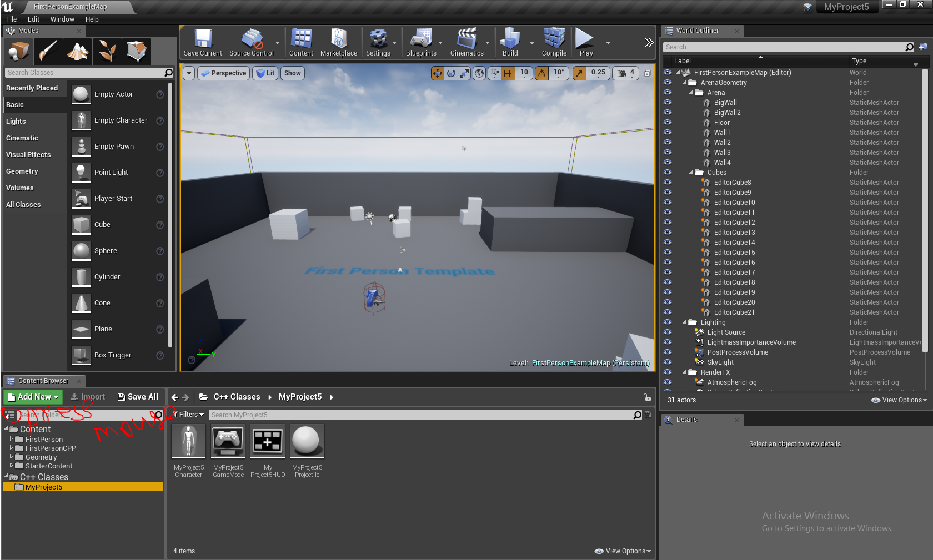Hide EditorCube8 using its eye icon
Image resolution: width=933 pixels, height=560 pixels.
668,183
